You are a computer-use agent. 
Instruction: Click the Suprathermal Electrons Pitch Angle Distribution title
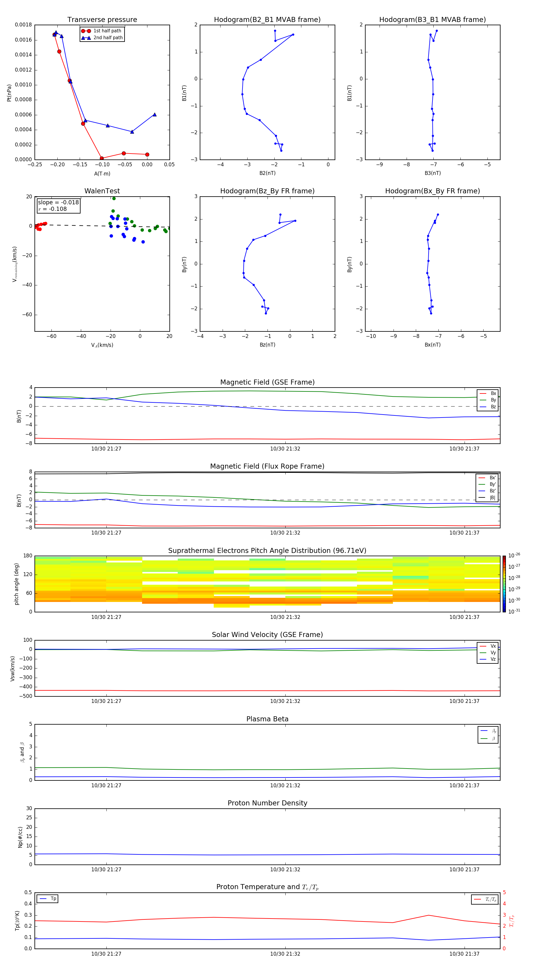click(x=267, y=551)
